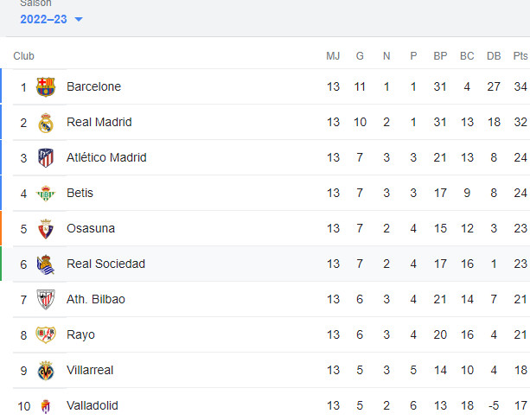The image size is (530, 420).
Task: Click the Ath. Bilbao crest icon
Action: tap(46, 300)
